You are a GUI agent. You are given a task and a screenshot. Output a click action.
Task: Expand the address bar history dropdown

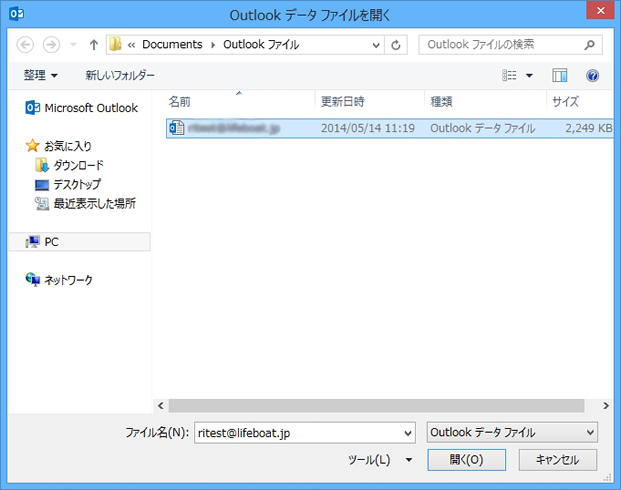pos(376,45)
